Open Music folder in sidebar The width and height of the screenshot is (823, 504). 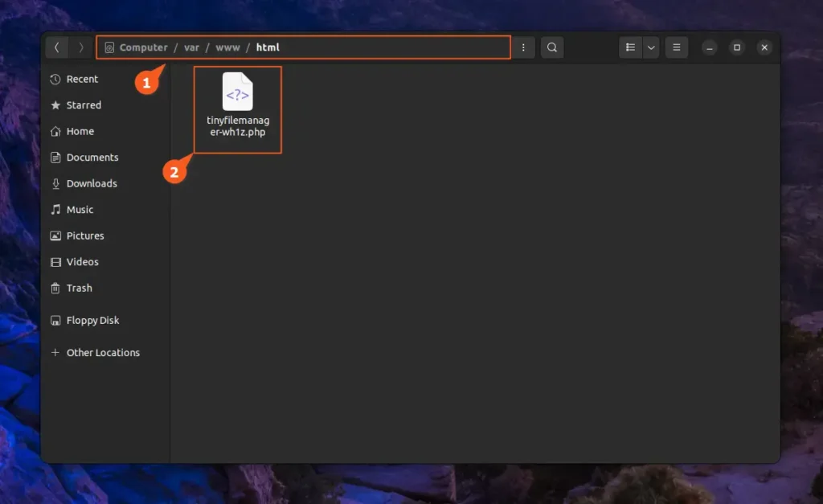pos(80,210)
